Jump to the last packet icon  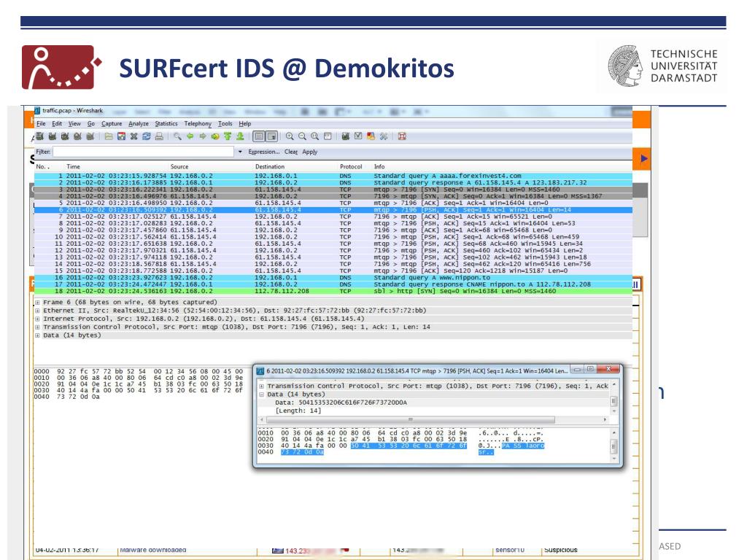tap(240, 136)
